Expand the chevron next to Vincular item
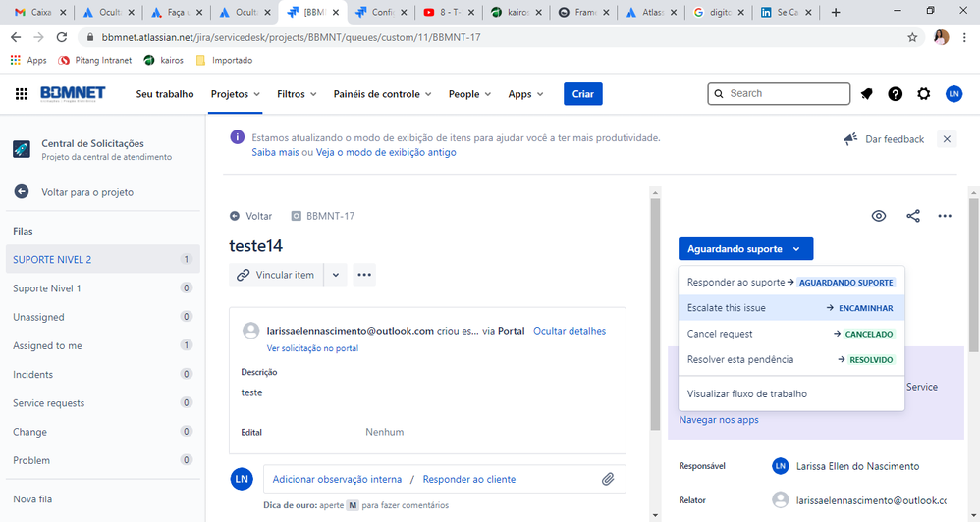The height and width of the screenshot is (522, 980). [336, 275]
